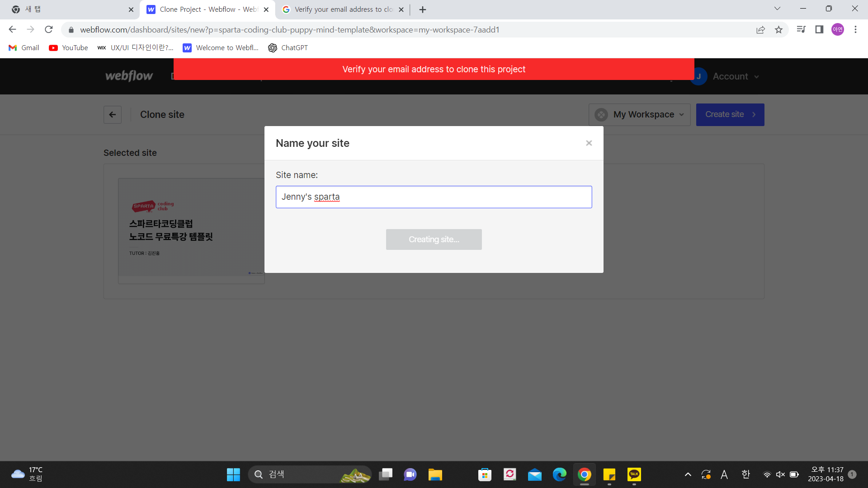Close the Clone Project Webflow tab

(266, 9)
